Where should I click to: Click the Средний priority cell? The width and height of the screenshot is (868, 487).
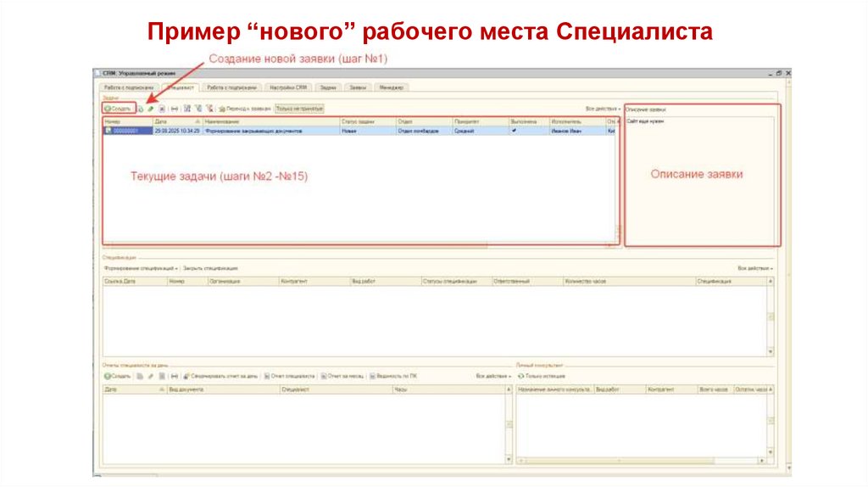click(x=481, y=132)
